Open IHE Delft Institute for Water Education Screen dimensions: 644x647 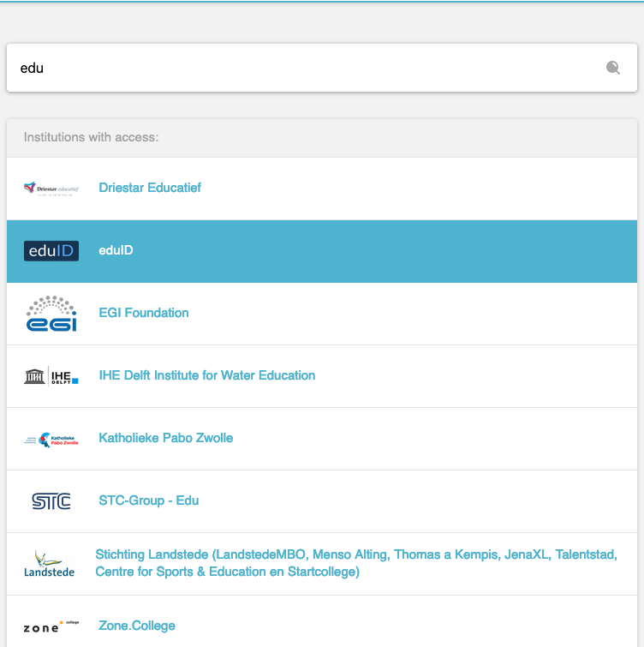point(207,375)
